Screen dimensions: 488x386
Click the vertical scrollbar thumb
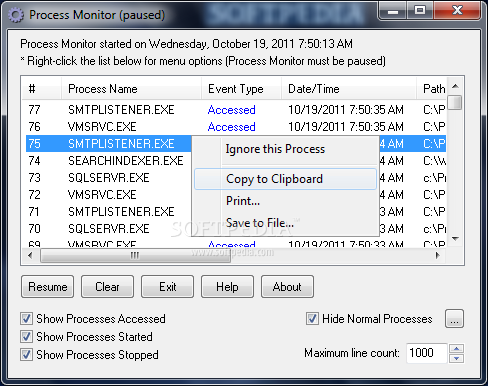point(455,103)
